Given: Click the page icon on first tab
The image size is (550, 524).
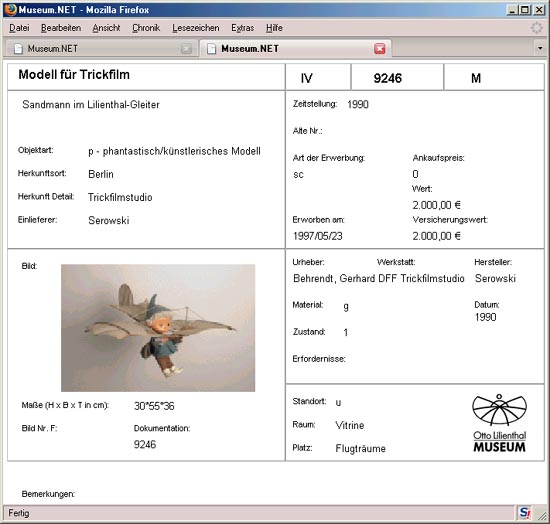Looking at the screenshot, I should [18, 49].
